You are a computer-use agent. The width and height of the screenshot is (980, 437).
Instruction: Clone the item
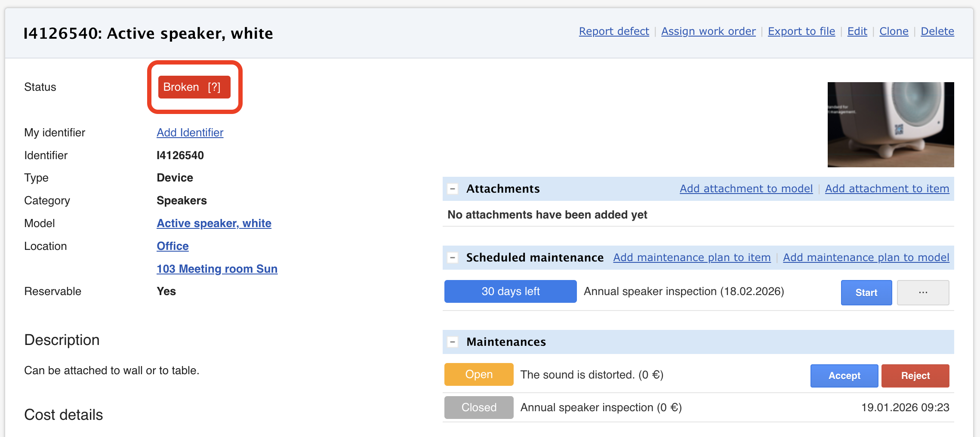[x=894, y=31]
